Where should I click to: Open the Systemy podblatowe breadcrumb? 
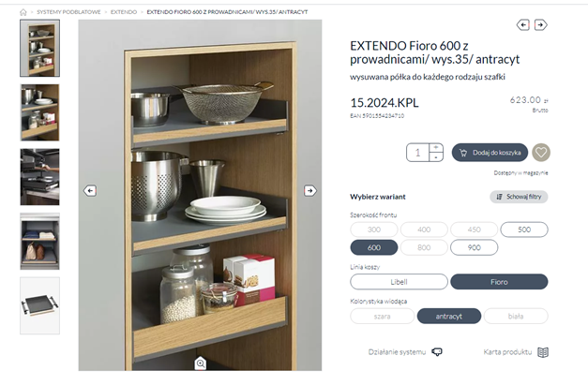68,12
